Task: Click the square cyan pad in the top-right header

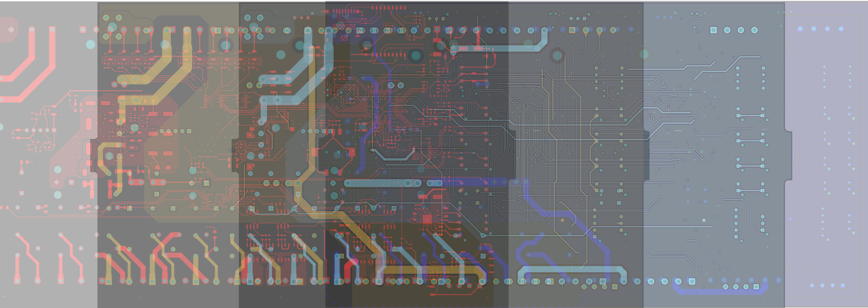Action: (x=713, y=30)
